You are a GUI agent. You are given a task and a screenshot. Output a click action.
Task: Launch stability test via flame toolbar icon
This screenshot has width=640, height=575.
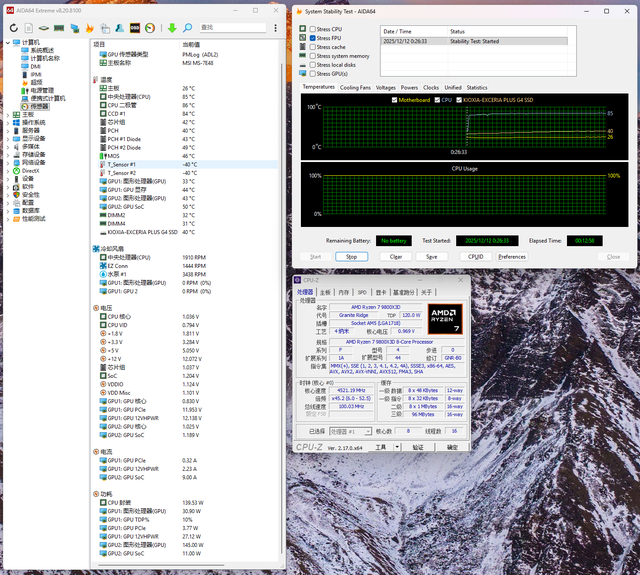tap(91, 27)
